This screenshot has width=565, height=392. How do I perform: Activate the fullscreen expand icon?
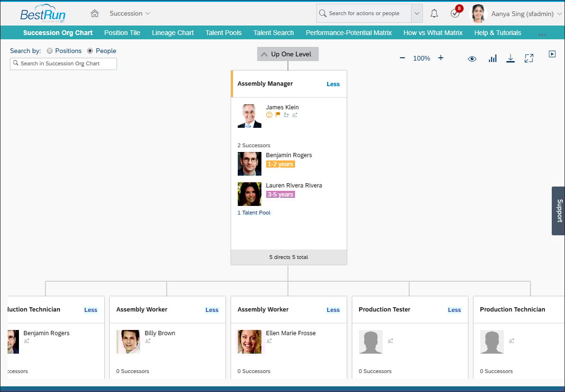pos(529,58)
